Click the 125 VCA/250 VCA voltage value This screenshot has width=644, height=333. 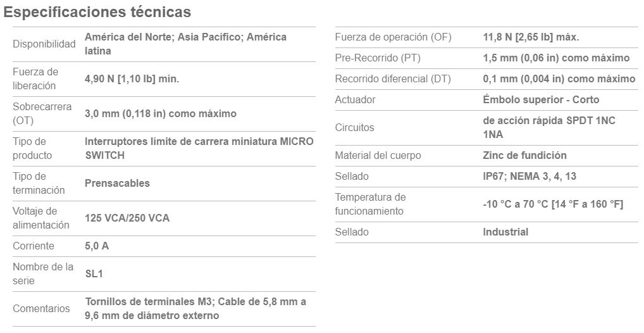click(127, 218)
